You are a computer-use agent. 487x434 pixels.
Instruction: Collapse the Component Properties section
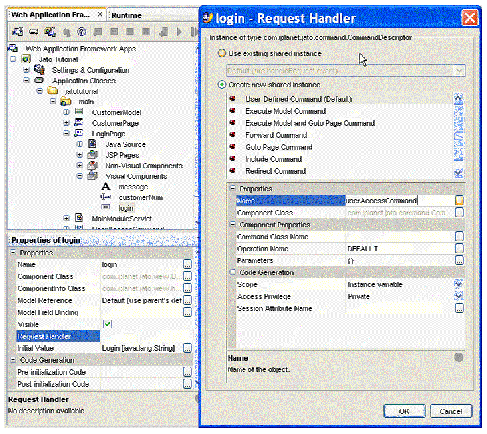pos(233,224)
